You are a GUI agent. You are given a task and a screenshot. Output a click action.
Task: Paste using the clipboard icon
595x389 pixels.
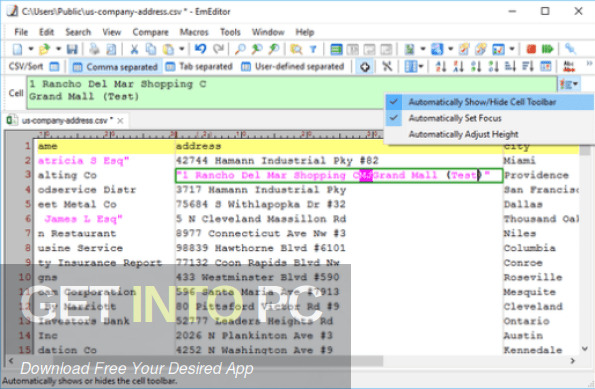168,49
